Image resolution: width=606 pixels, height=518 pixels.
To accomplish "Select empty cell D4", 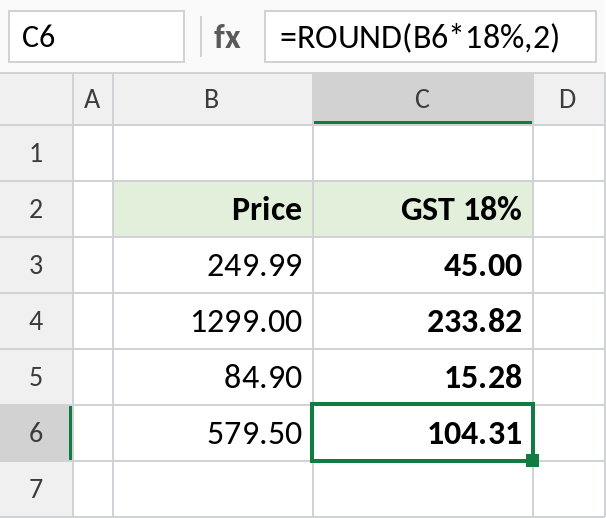I will 569,321.
